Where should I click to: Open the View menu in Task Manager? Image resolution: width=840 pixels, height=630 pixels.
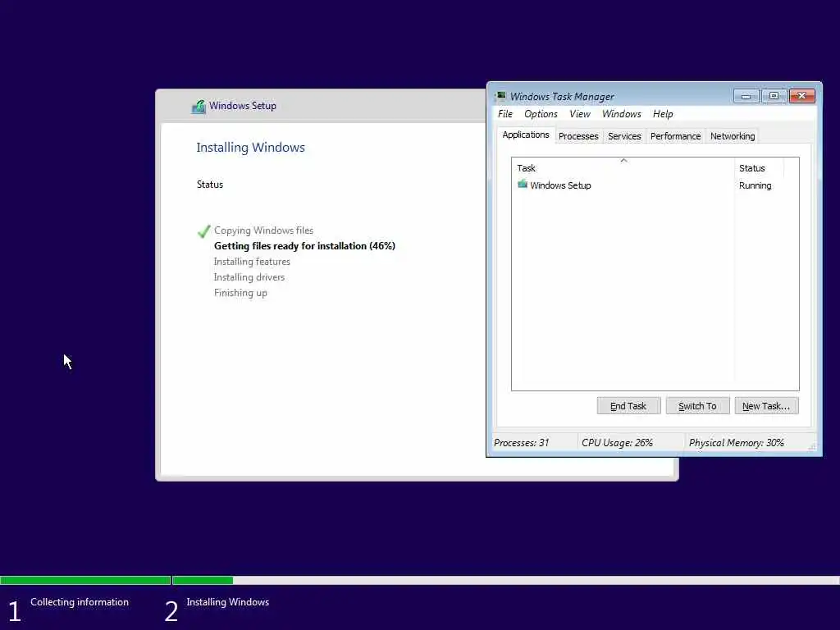[x=580, y=114]
